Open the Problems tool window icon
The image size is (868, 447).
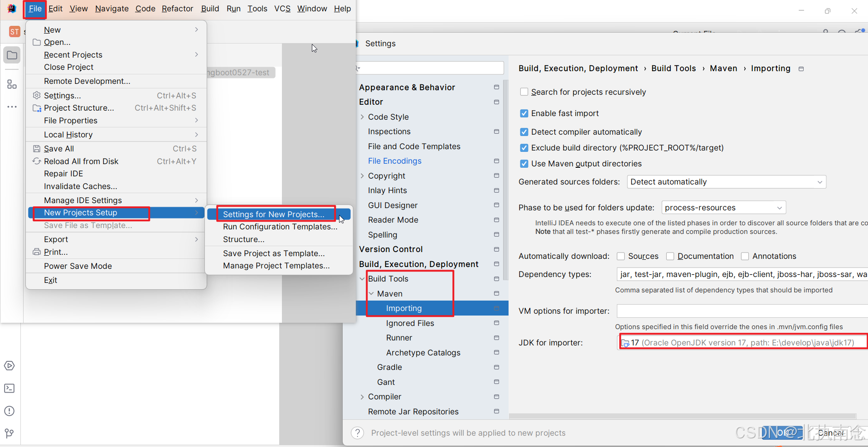pyautogui.click(x=9, y=411)
